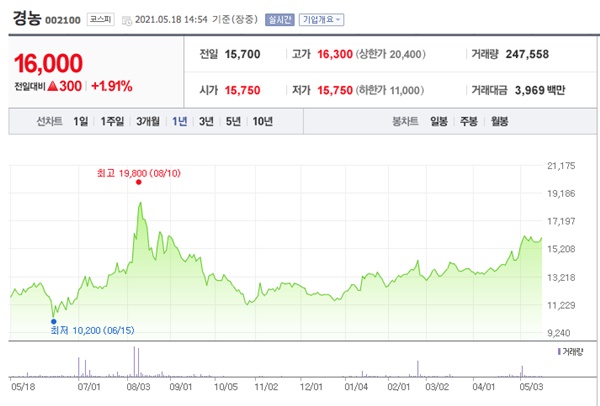Click the 봉차트 label

click(x=405, y=122)
